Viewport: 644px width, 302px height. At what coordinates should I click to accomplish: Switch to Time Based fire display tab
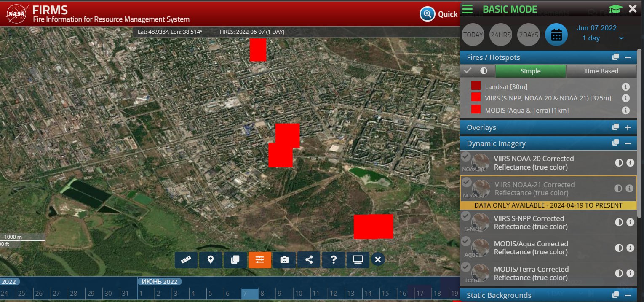pos(601,71)
